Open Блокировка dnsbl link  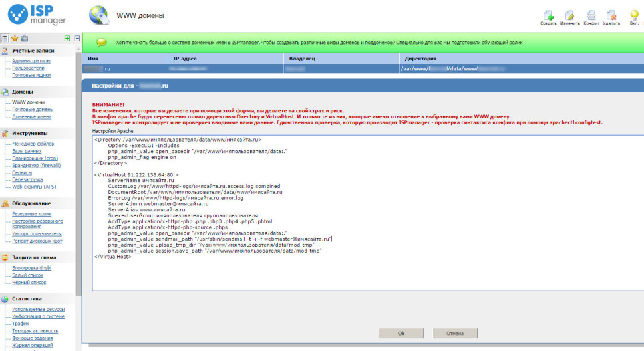pos(32,268)
